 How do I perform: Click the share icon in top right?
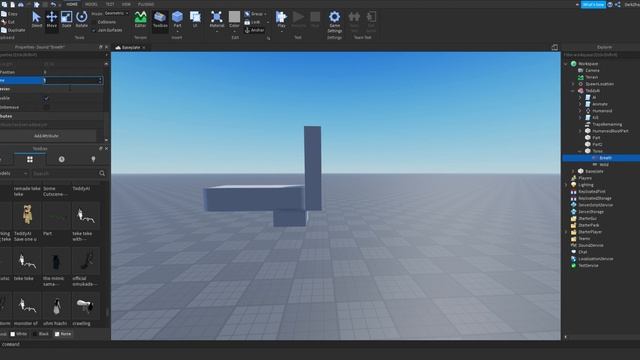tap(618, 4)
